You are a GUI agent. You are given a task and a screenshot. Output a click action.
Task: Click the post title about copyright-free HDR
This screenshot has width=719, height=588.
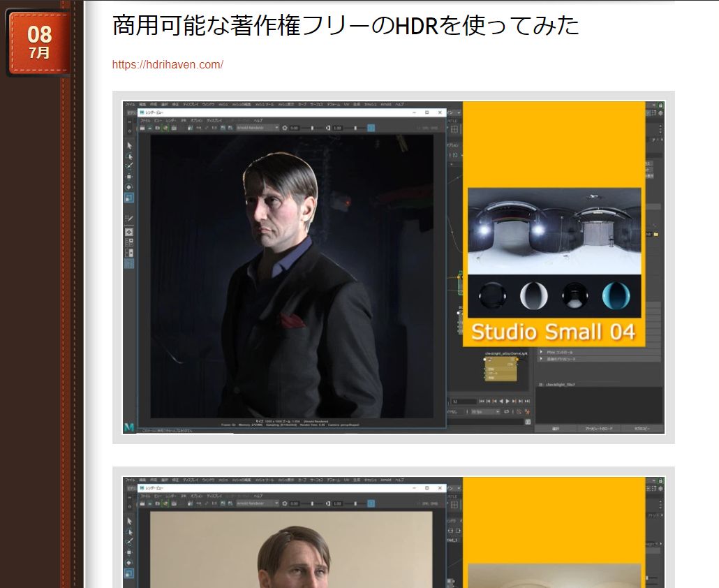click(346, 25)
